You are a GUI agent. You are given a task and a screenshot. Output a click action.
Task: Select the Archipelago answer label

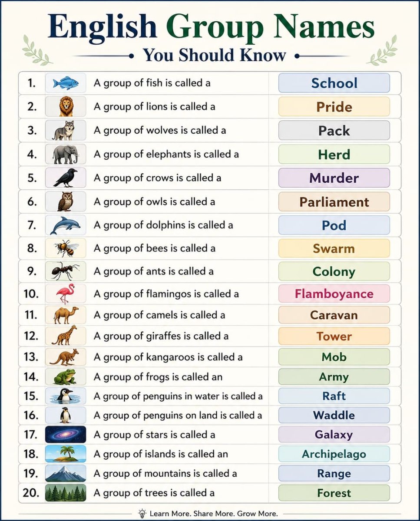pyautogui.click(x=334, y=454)
